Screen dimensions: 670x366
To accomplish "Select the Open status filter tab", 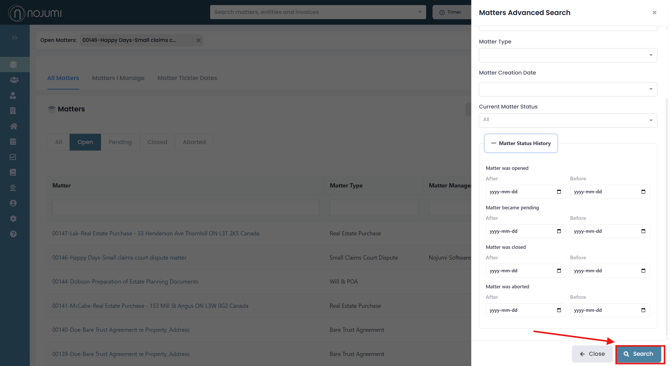I will 85,142.
